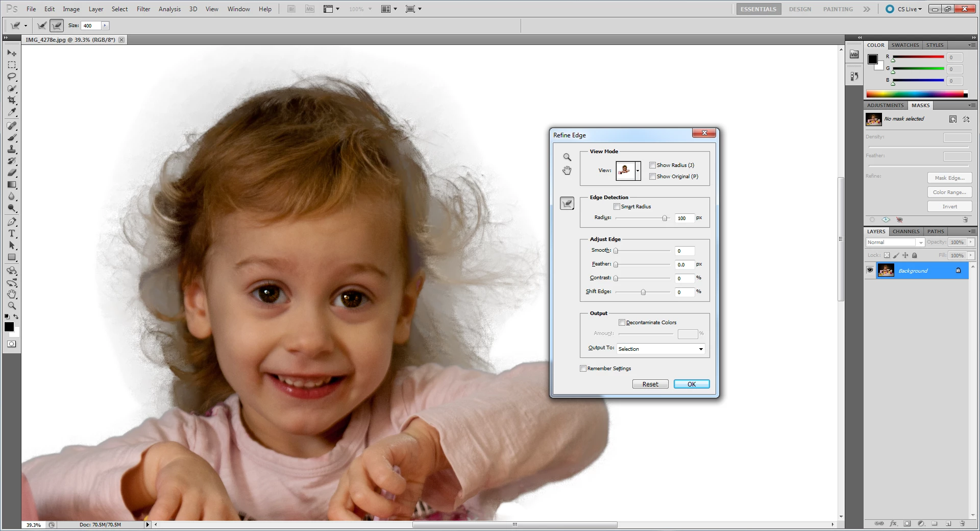Switch to the Channels tab

(906, 231)
